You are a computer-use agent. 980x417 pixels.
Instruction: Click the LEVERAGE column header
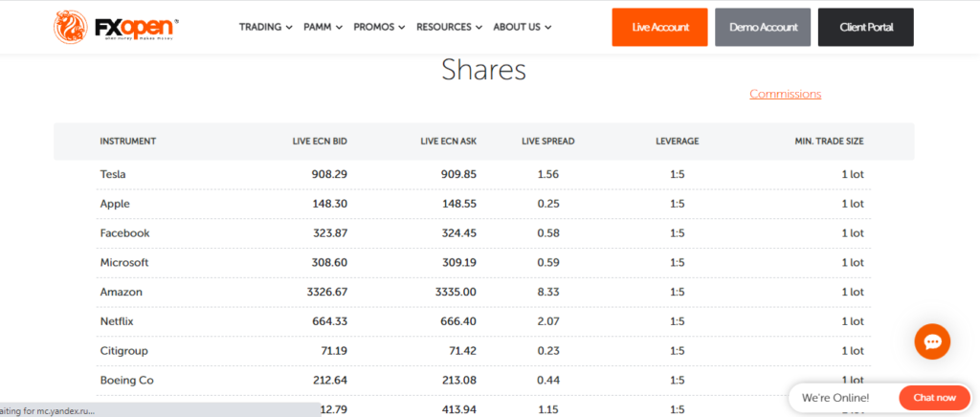pos(678,142)
